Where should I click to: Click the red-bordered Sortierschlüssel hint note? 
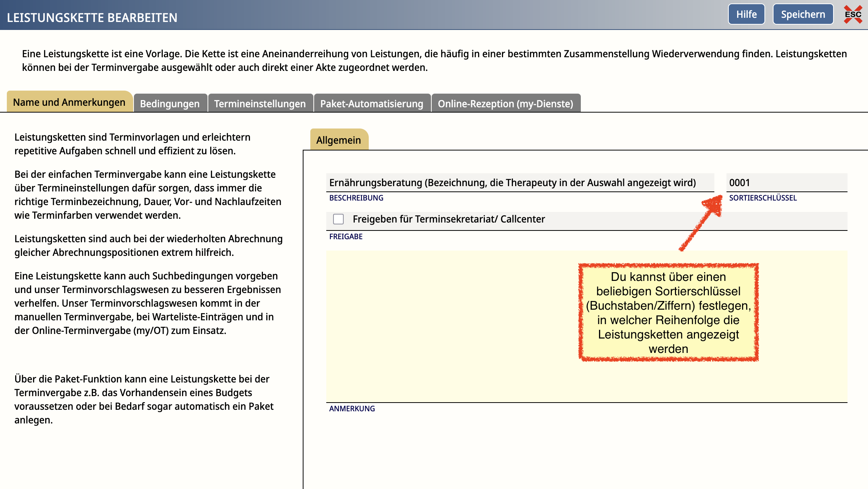668,312
